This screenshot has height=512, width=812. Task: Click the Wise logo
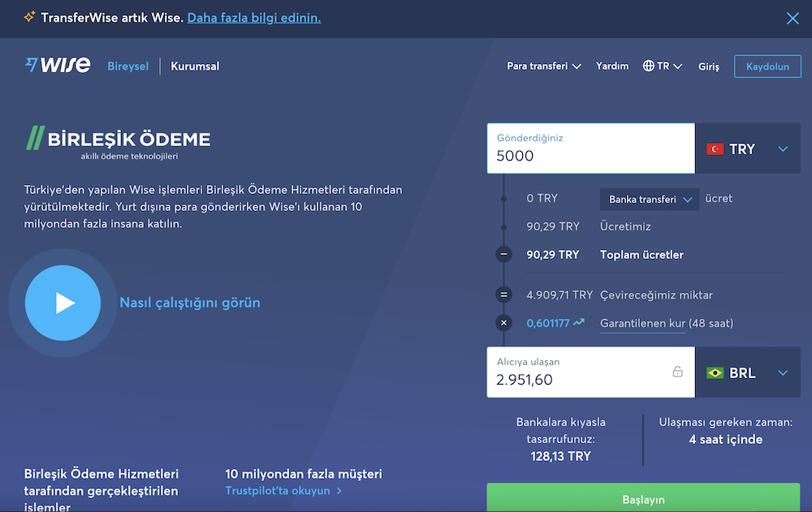point(58,65)
